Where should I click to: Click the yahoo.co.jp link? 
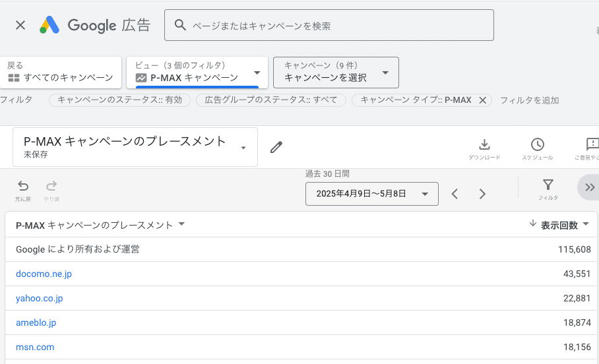point(40,298)
